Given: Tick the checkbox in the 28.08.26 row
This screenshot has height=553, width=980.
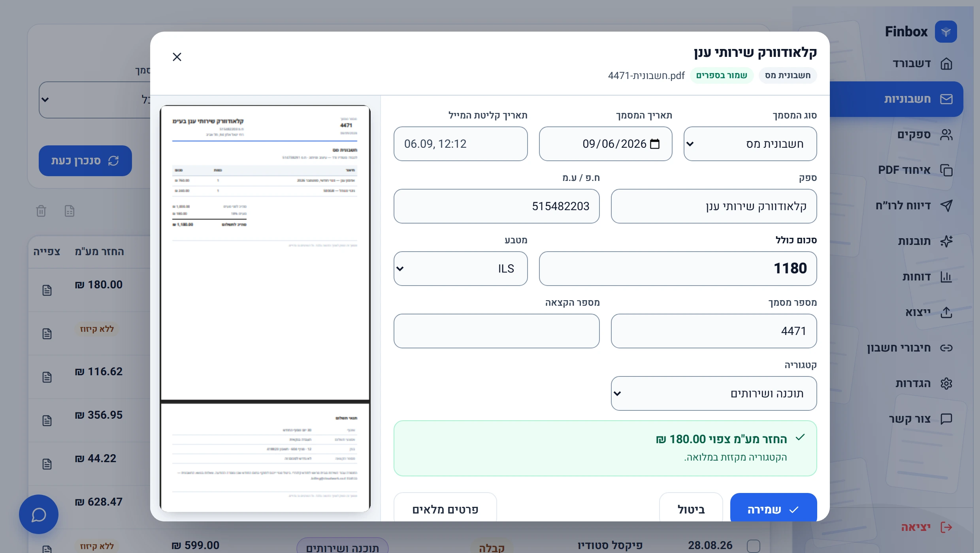Looking at the screenshot, I should point(754,546).
